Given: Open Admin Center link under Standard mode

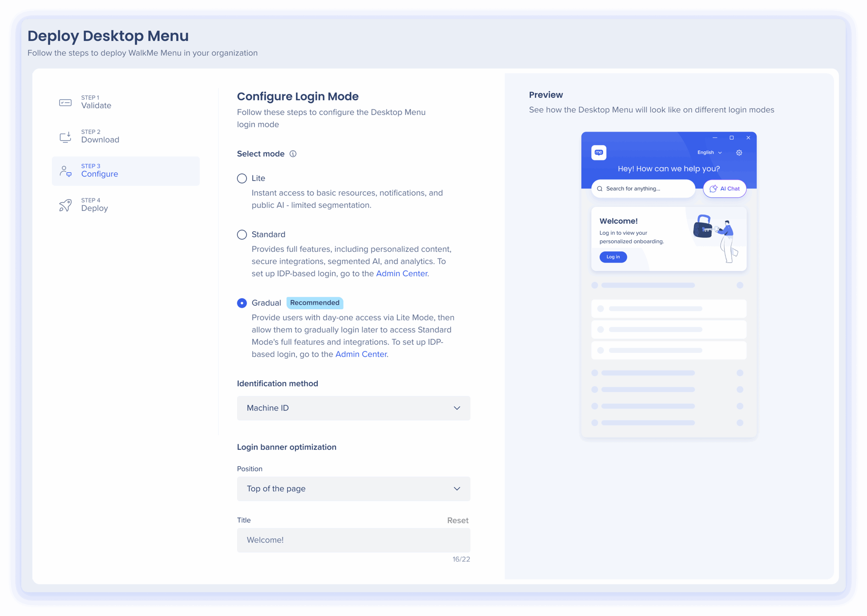Looking at the screenshot, I should (402, 274).
